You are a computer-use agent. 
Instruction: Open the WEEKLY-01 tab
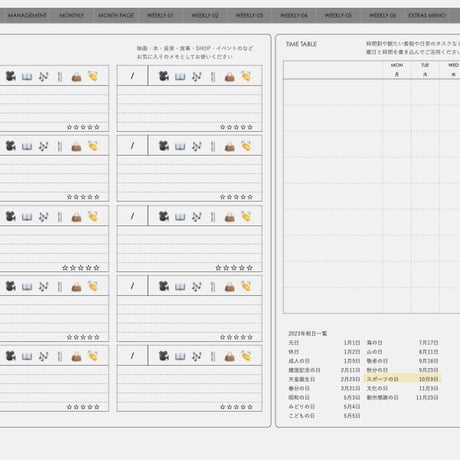pyautogui.click(x=160, y=15)
